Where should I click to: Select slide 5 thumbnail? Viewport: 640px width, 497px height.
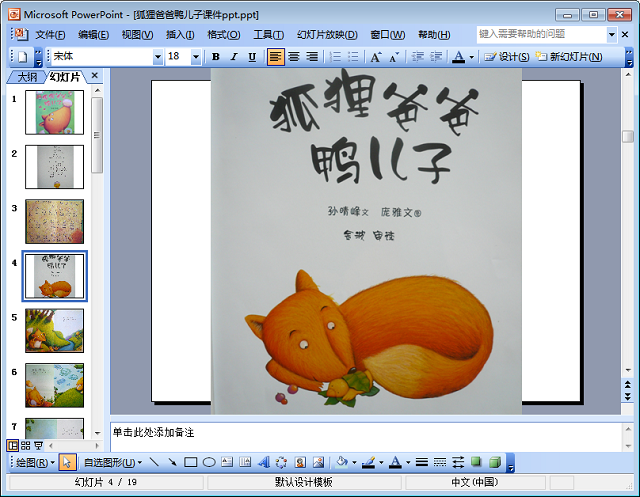point(54,331)
